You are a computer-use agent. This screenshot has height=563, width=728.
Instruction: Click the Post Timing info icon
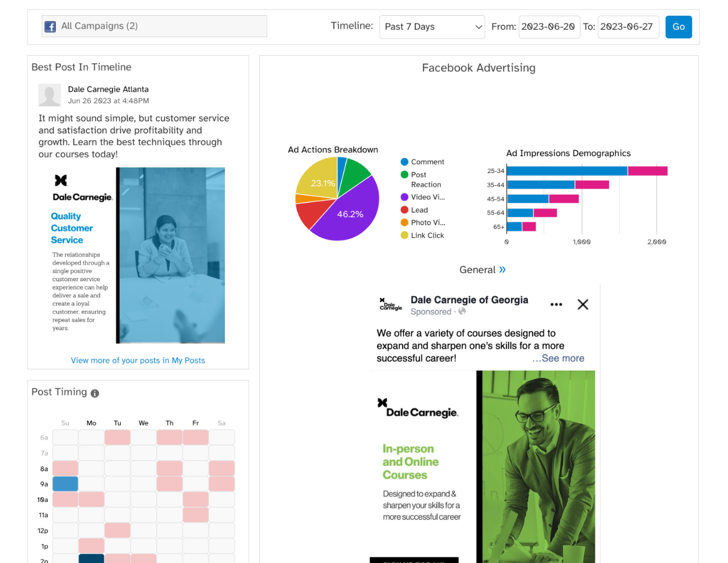[95, 394]
